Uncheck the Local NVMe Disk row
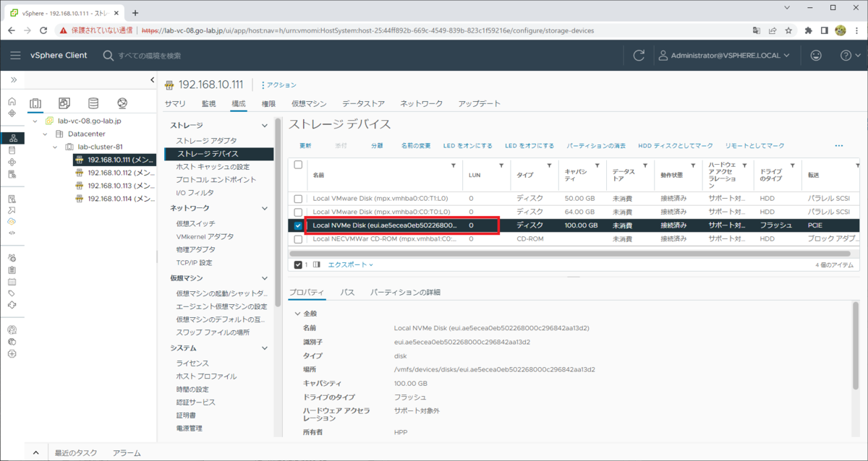Image resolution: width=868 pixels, height=461 pixels. [298, 225]
